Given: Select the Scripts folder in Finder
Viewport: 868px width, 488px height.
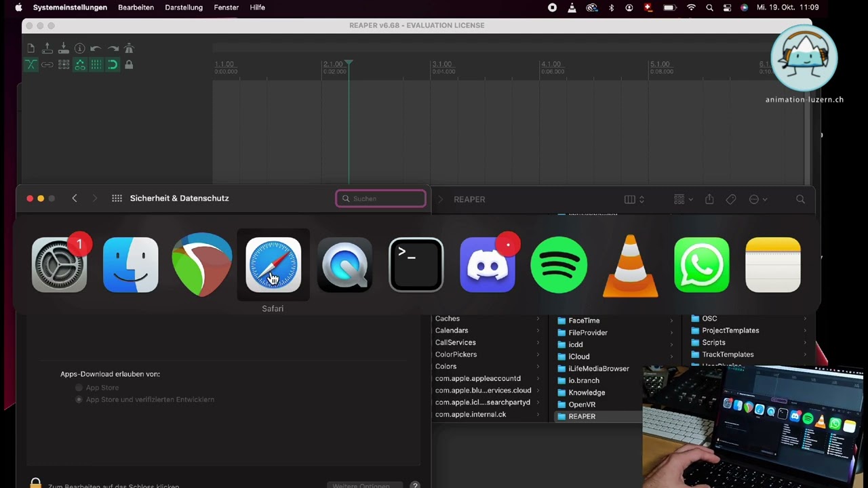Looking at the screenshot, I should pyautogui.click(x=713, y=342).
